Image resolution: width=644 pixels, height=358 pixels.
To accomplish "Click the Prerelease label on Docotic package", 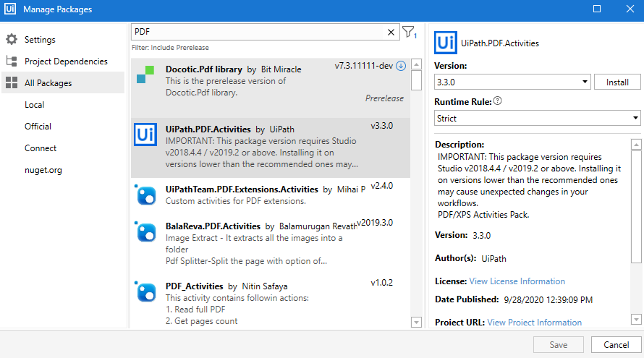I will click(x=384, y=98).
